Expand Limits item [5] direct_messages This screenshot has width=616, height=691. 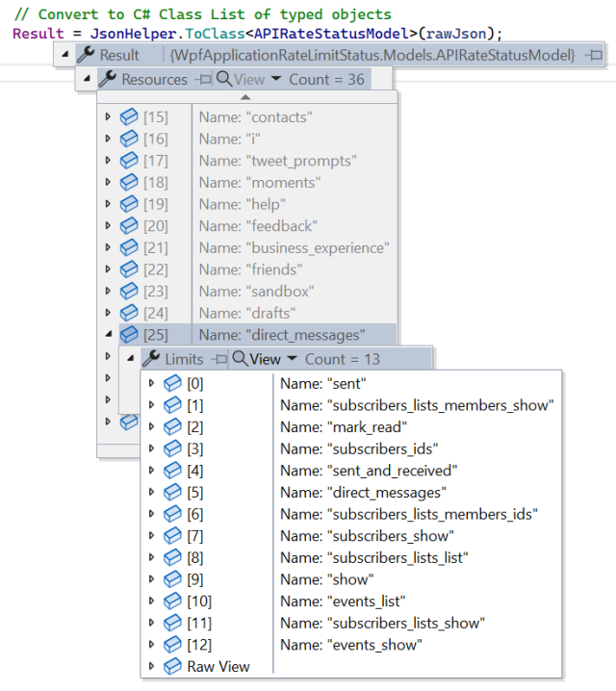[151, 492]
